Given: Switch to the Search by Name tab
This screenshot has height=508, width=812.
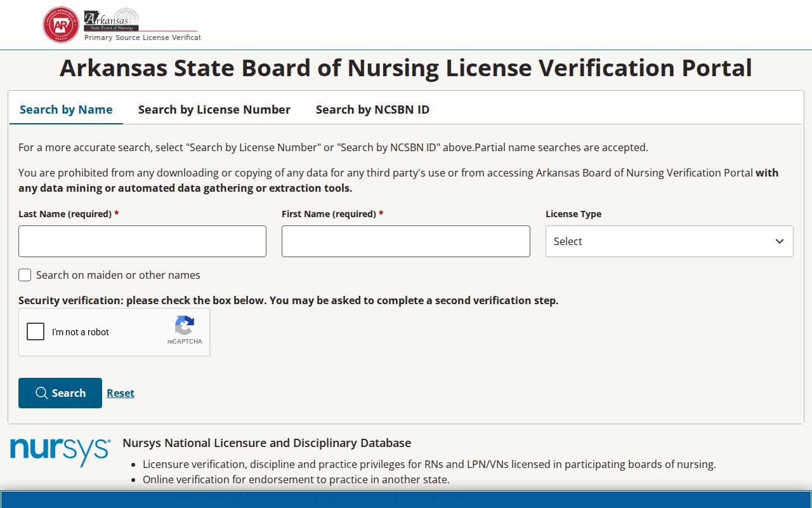Looking at the screenshot, I should coord(66,109).
